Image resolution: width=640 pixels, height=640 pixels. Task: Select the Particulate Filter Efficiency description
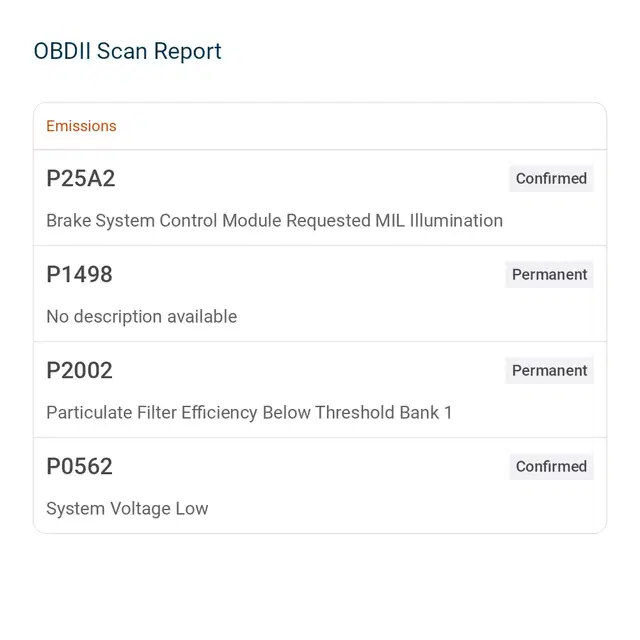click(x=249, y=413)
